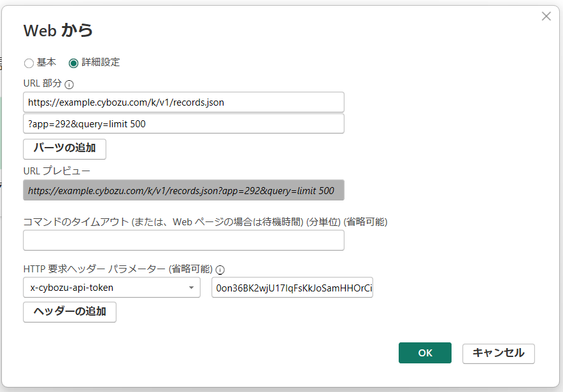This screenshot has width=563, height=392.
Task: Click the info icon beside HTTP 要求ヘッダー パラメーター
Action: [x=220, y=269]
